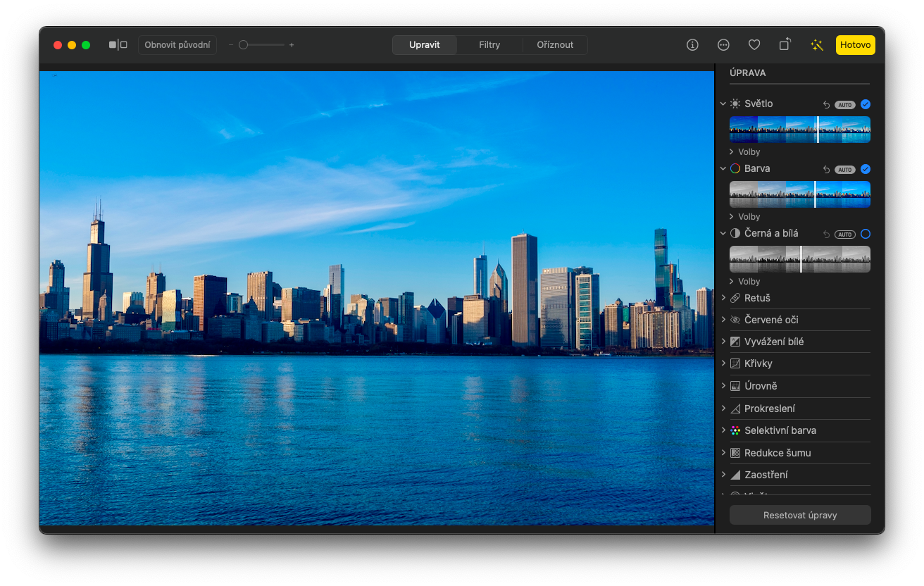
Task: Click the Černá a bílá preview strip
Action: pos(800,259)
